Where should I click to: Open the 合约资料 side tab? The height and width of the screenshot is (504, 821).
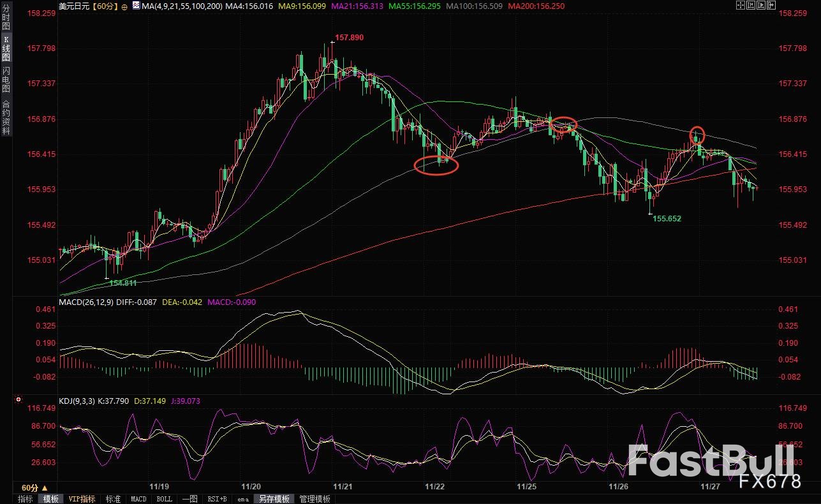6,117
